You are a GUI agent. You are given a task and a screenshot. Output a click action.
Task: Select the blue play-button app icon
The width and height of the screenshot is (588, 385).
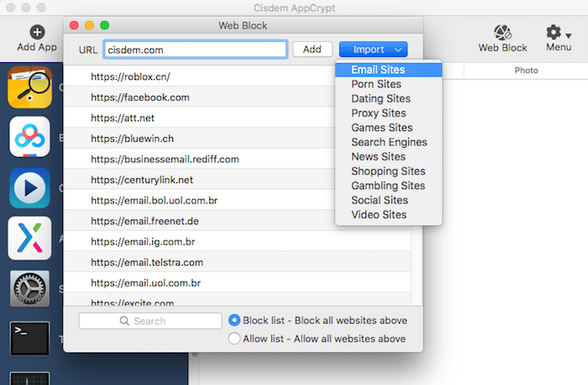point(30,188)
